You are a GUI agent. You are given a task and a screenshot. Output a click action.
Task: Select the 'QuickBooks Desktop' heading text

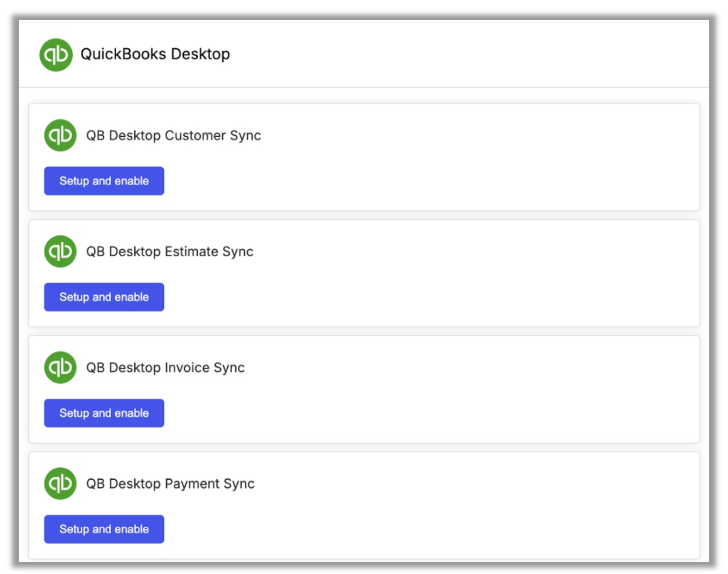[x=155, y=54]
